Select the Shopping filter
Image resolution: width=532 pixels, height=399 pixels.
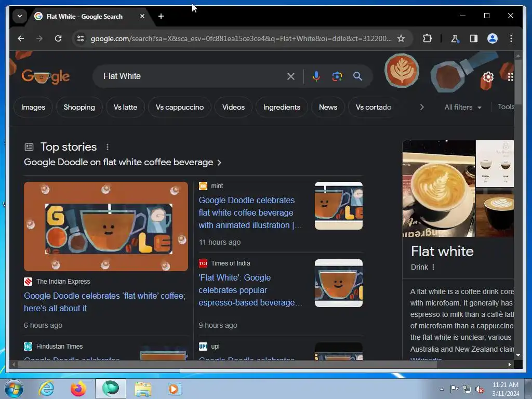(79, 107)
